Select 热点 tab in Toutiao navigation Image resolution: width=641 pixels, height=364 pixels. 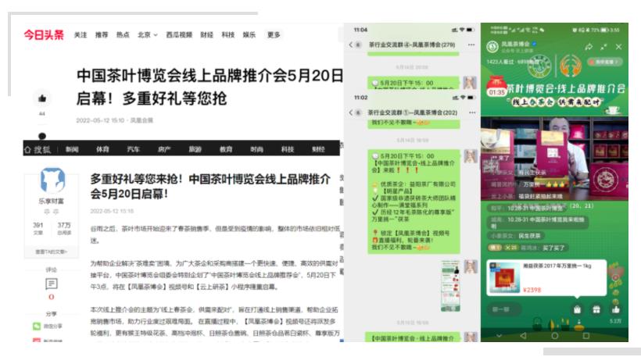(x=123, y=34)
